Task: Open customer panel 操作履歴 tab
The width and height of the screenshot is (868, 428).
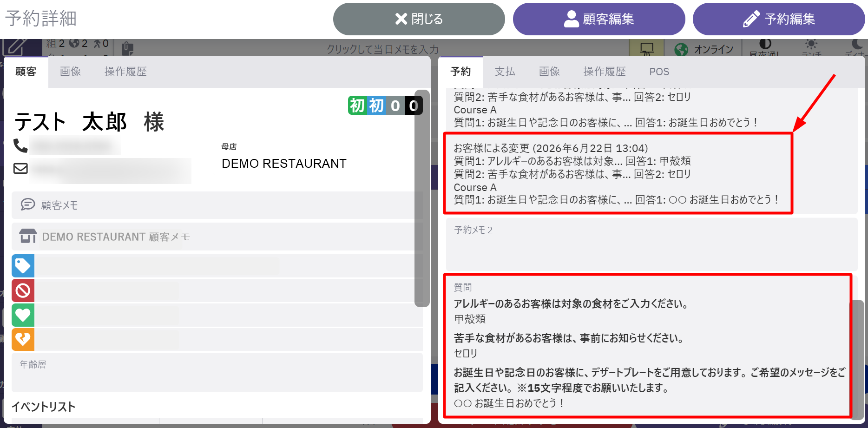Action: click(x=125, y=72)
